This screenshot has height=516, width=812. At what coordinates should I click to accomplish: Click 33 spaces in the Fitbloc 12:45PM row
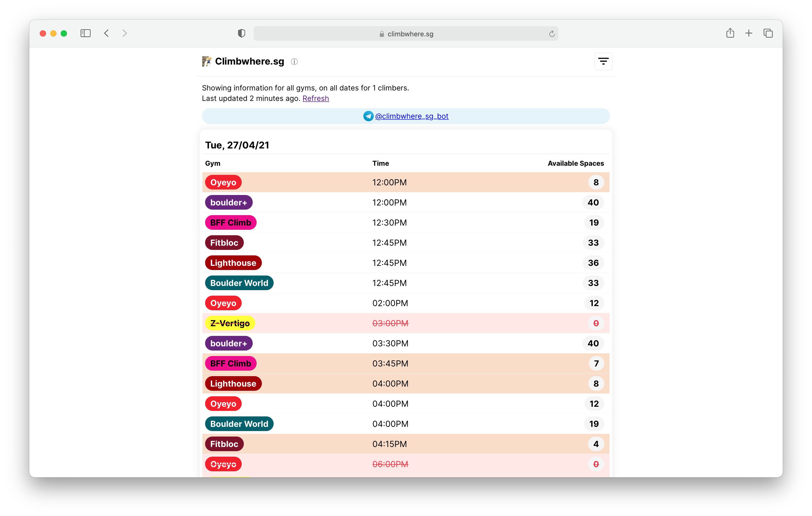pyautogui.click(x=593, y=243)
